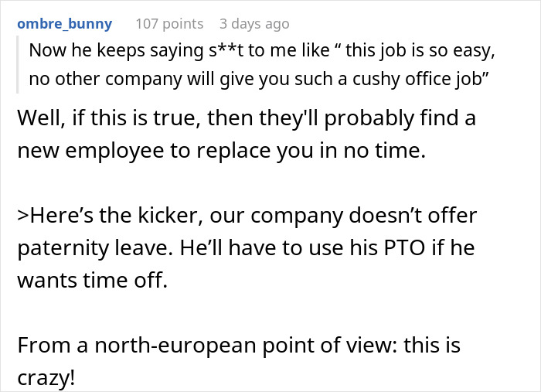Screen dimensions: 541x392
Task: Open the ombre_bunny user profile link
Action: [x=64, y=24]
